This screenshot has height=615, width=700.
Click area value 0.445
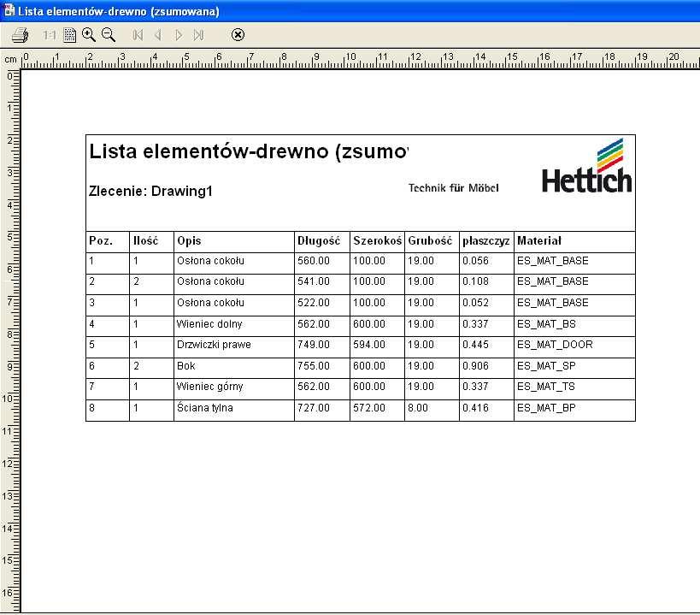click(x=475, y=345)
